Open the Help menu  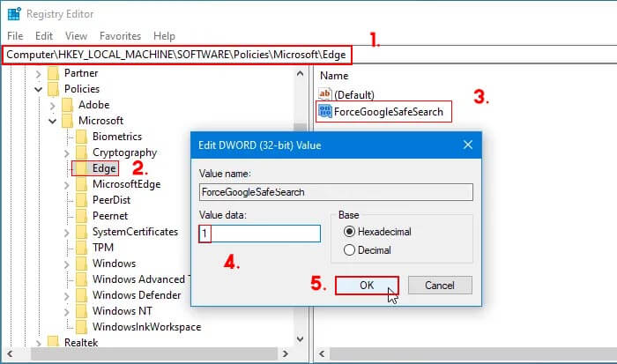(164, 36)
